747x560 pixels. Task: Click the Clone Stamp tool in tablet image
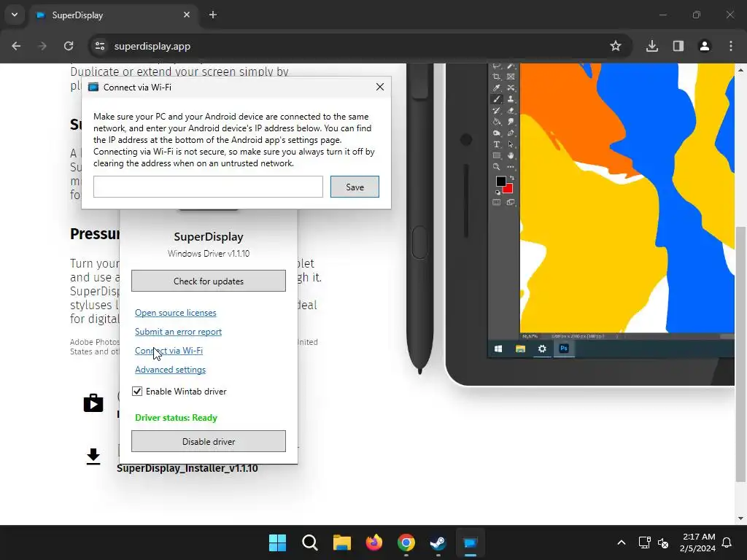[x=511, y=99]
